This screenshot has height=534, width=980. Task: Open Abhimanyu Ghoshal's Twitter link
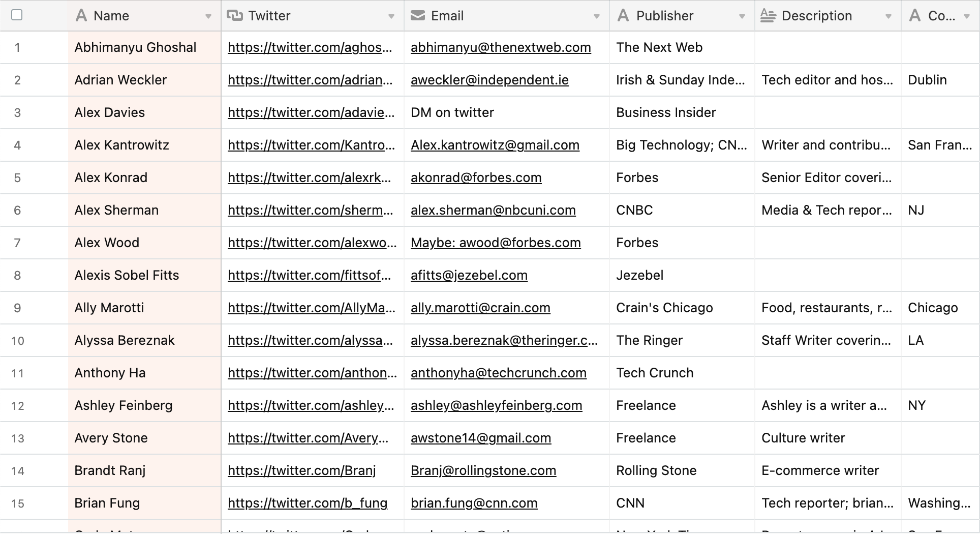(310, 47)
